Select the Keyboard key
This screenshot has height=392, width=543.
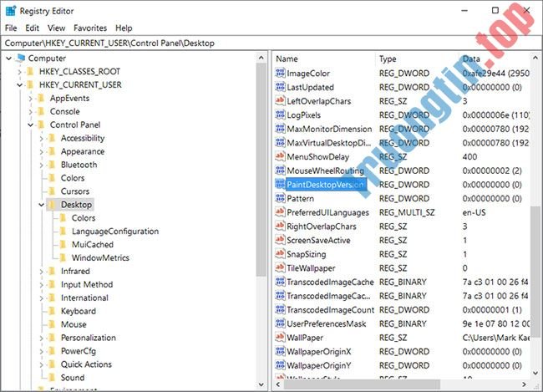(x=79, y=311)
